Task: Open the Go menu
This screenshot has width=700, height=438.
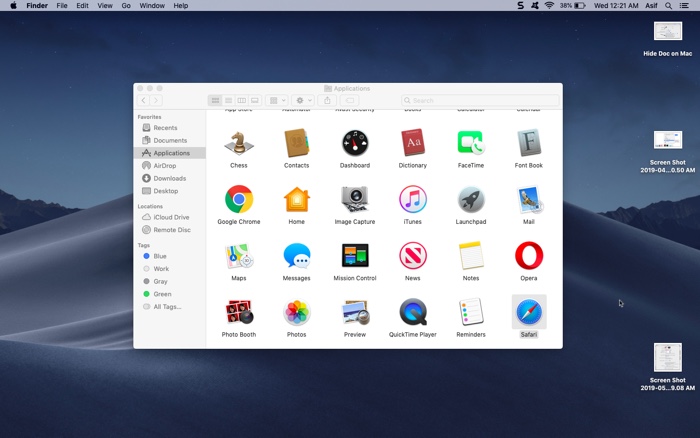Action: click(x=126, y=5)
